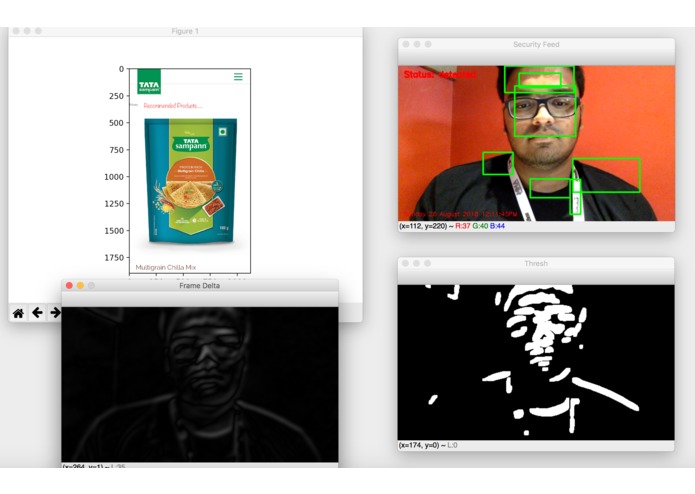Click the red 'Status: detected' text
Image resolution: width=695 pixels, height=494 pixels.
point(440,74)
